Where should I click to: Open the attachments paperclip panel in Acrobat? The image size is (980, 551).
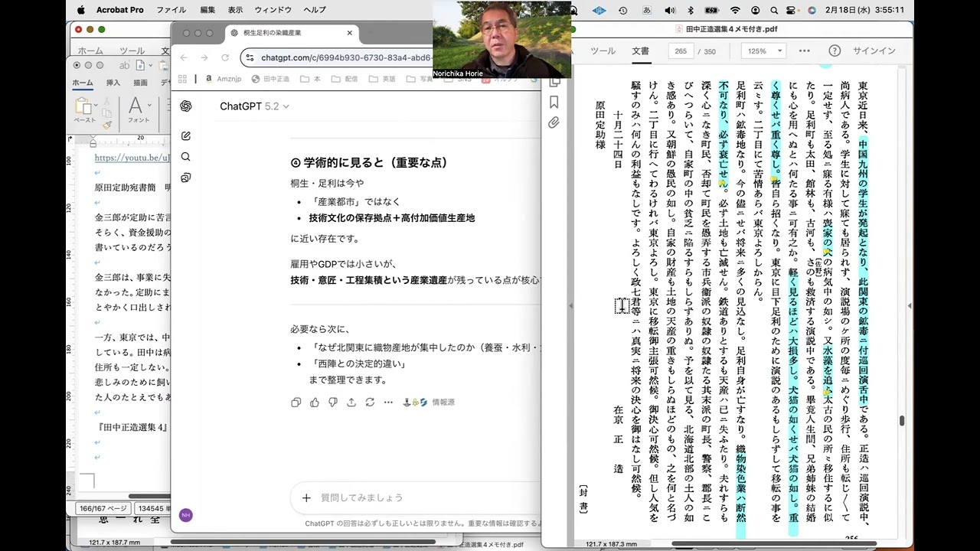(554, 122)
